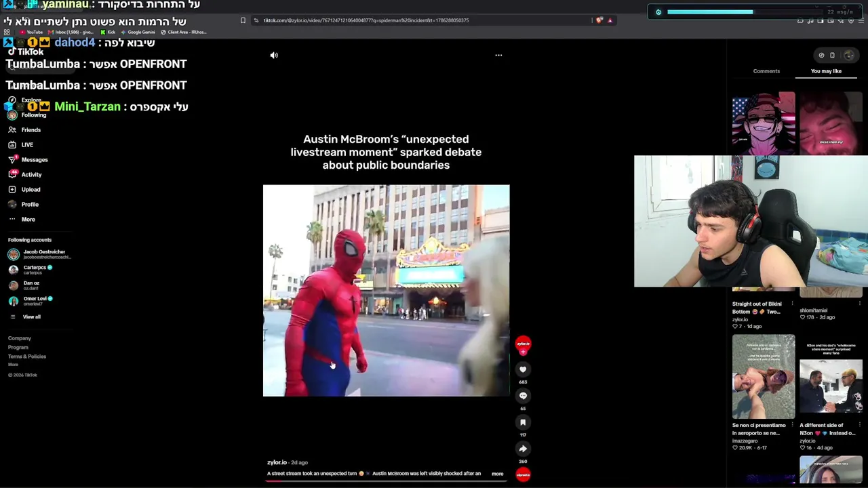Click the TikTok logo

click(26, 52)
